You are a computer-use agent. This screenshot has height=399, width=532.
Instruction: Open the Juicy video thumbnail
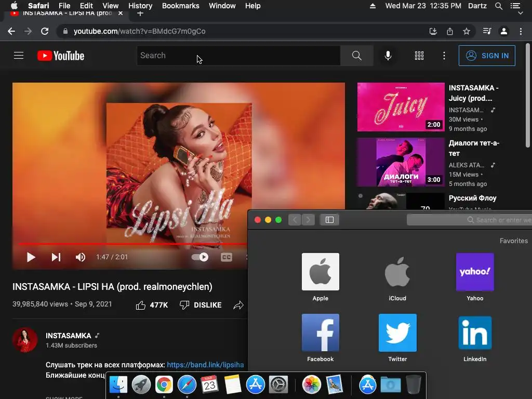(x=401, y=107)
